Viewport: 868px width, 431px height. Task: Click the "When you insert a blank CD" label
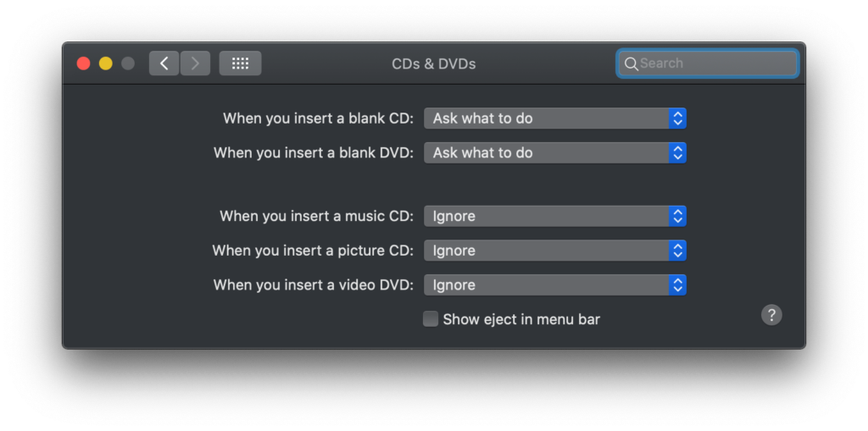coord(318,119)
